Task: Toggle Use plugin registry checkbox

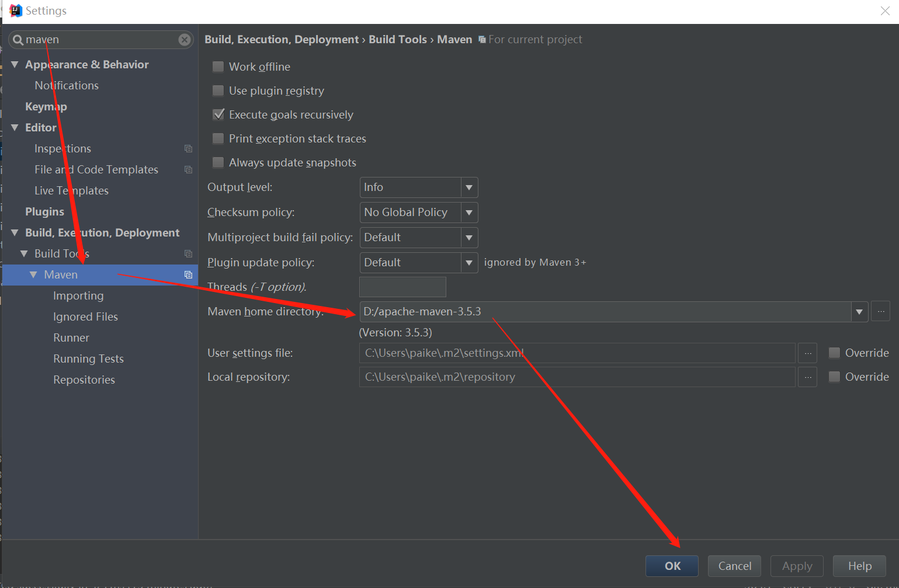Action: pyautogui.click(x=218, y=91)
